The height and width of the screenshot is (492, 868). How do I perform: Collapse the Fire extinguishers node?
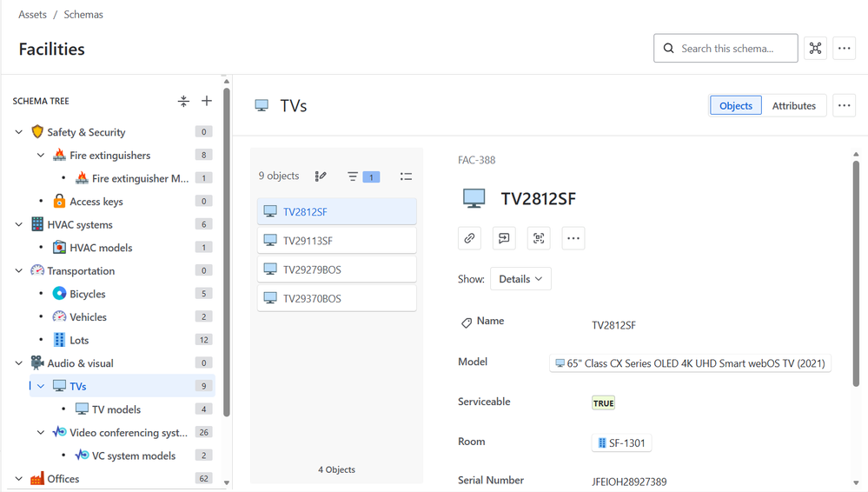coord(41,155)
